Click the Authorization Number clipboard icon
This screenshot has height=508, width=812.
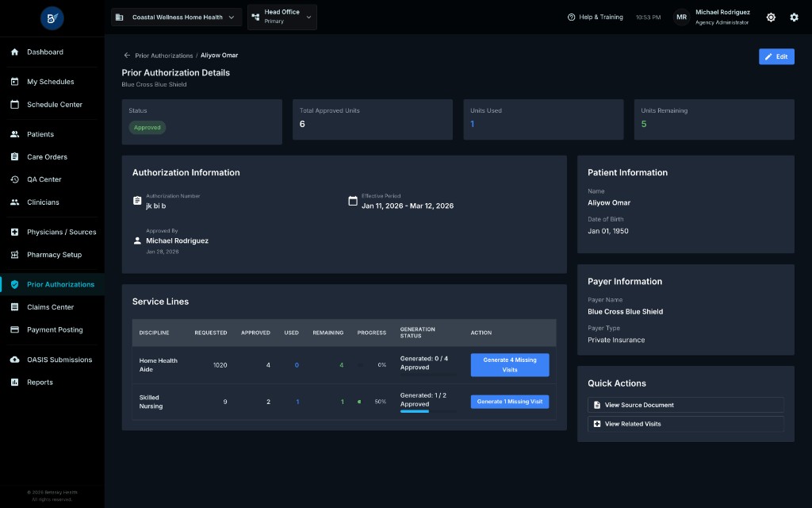pos(137,201)
